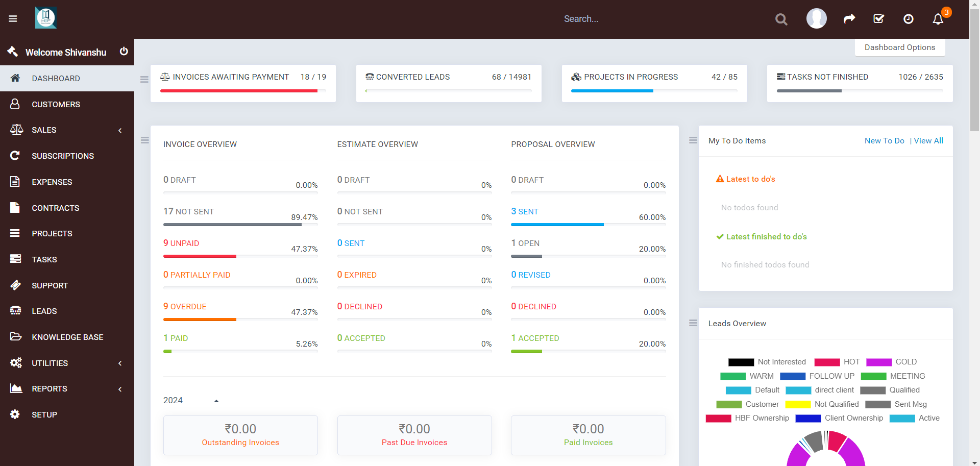Open Dashboard Options
Screen dimensions: 980x466
[900, 47]
